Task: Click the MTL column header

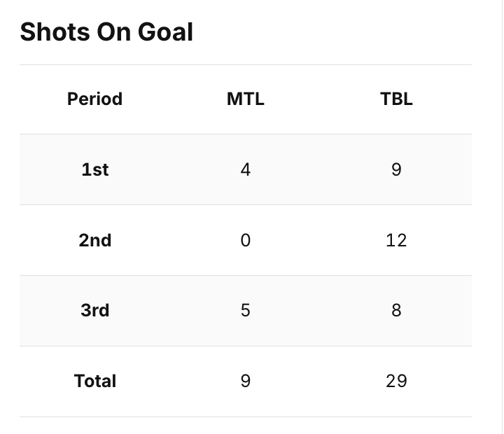Action: click(246, 99)
